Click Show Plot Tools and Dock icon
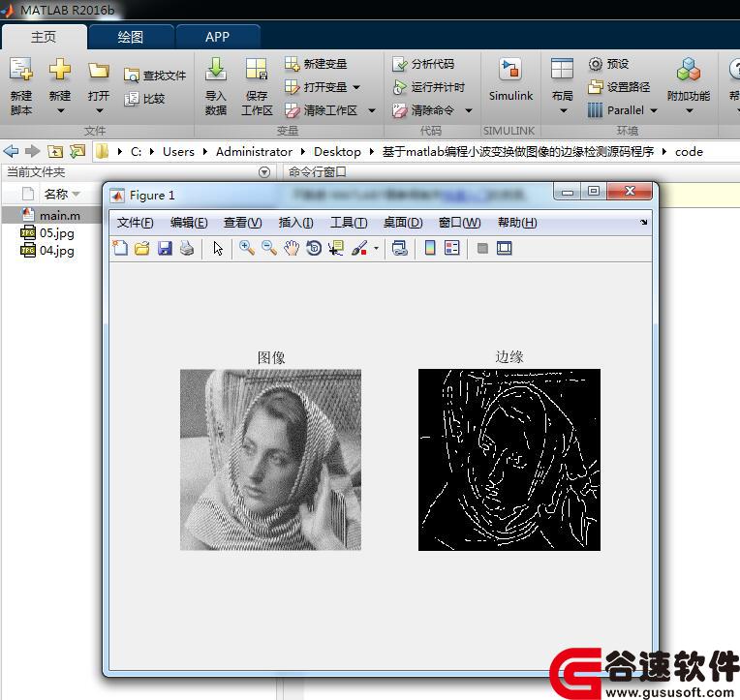 click(x=504, y=248)
